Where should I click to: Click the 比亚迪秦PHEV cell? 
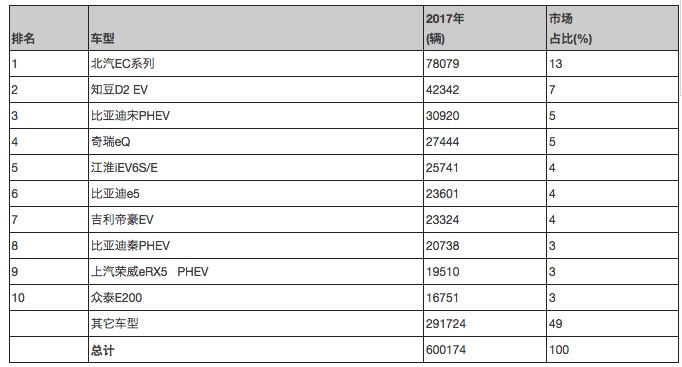[x=256, y=246]
